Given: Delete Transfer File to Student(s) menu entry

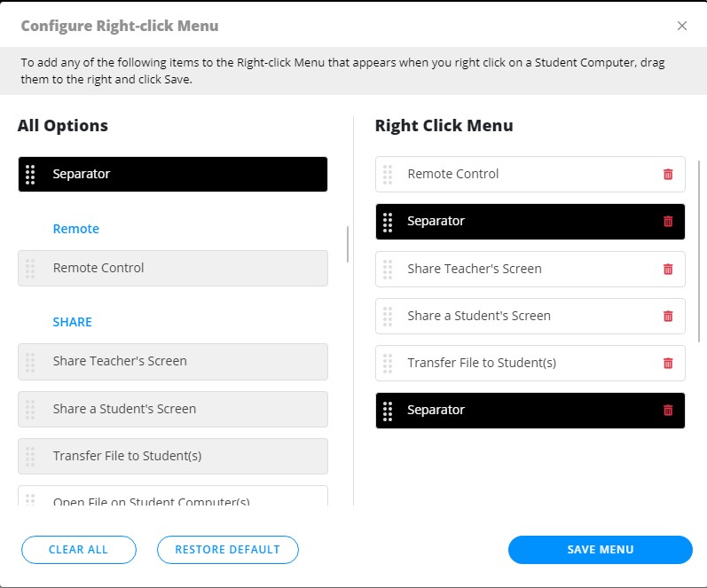Looking at the screenshot, I should click(668, 363).
